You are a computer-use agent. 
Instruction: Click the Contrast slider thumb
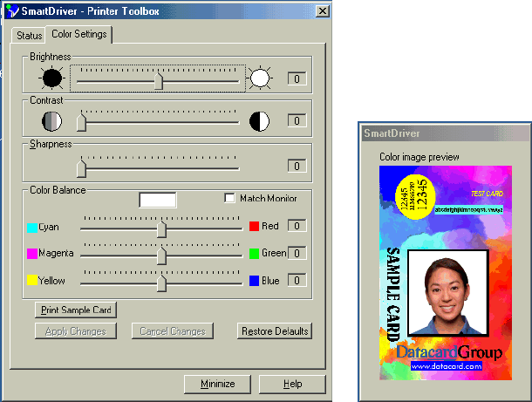pos(81,123)
